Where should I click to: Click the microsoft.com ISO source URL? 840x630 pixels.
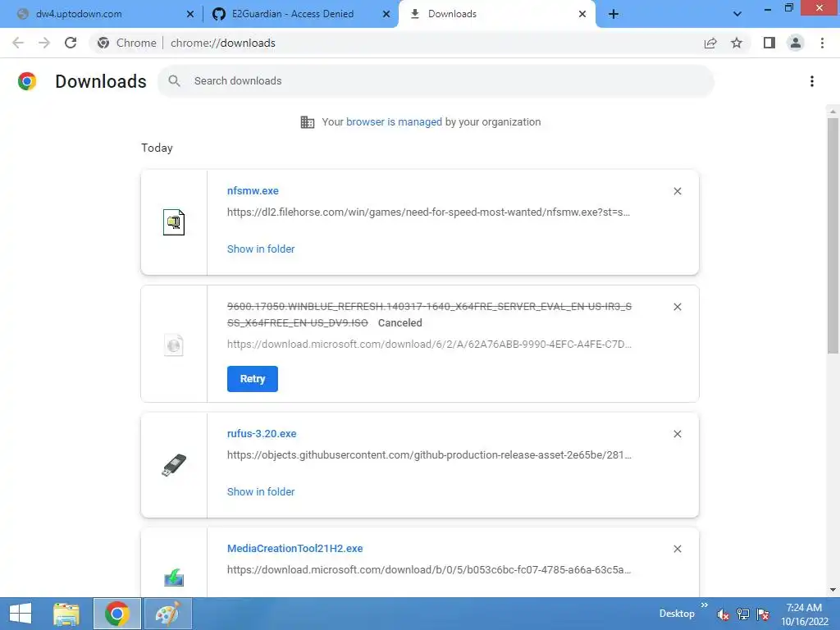[x=429, y=345]
